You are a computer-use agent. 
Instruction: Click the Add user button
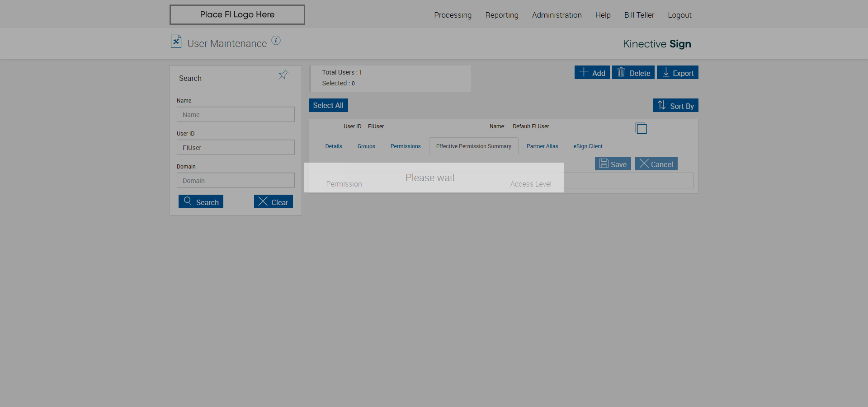(x=592, y=73)
